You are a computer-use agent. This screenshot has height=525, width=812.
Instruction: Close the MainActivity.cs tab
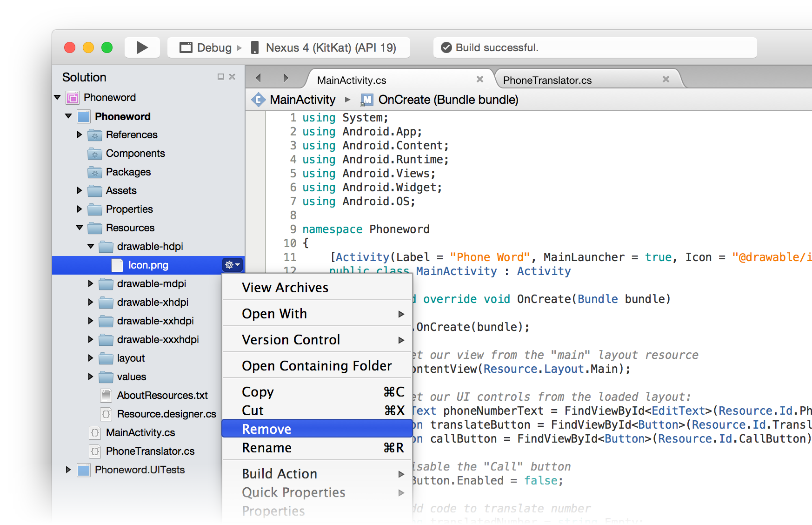tap(480, 80)
